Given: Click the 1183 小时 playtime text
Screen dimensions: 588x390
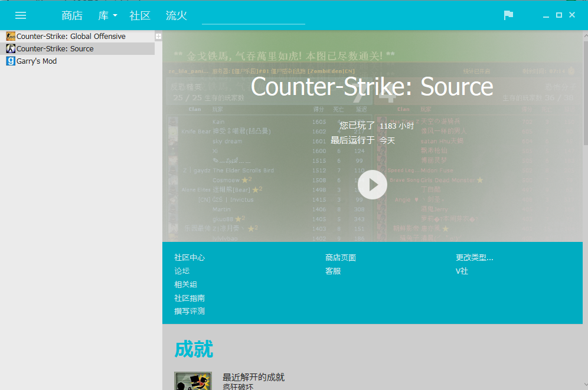Looking at the screenshot, I should tap(397, 126).
